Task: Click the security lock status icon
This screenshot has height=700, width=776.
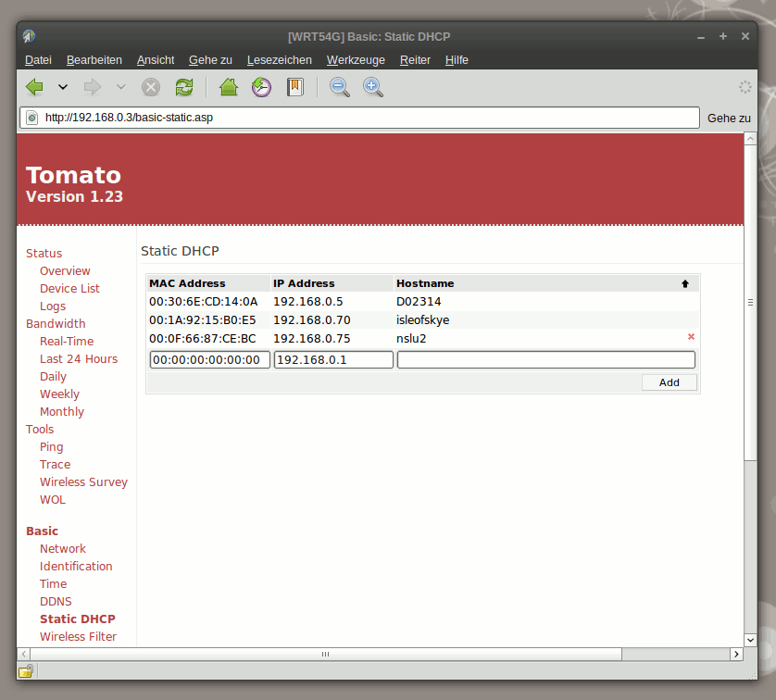Action: click(x=26, y=671)
